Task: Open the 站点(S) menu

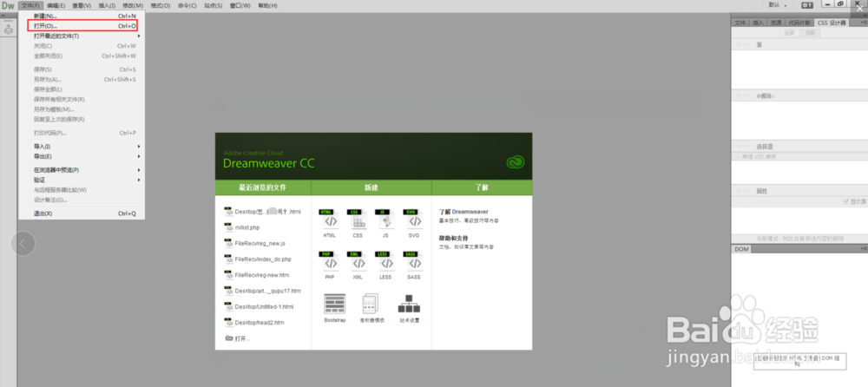Action: (214, 5)
